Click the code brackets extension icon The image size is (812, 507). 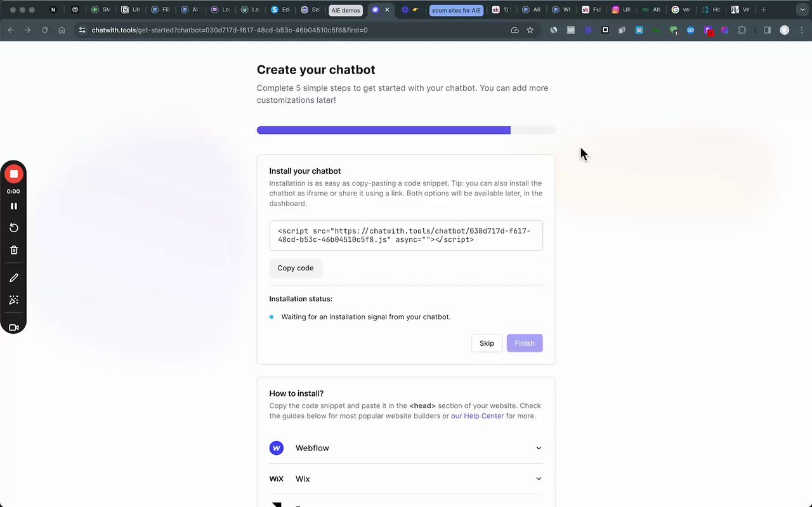point(571,30)
